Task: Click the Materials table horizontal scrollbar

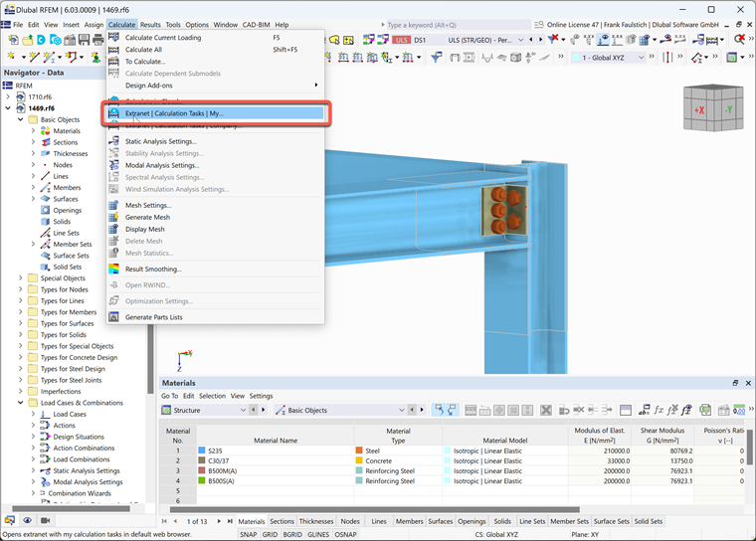Action: tap(375, 509)
